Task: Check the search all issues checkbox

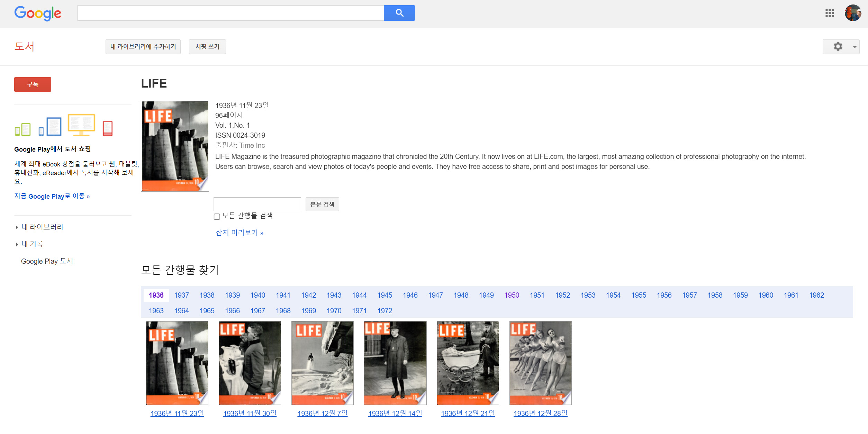Action: coord(217,217)
